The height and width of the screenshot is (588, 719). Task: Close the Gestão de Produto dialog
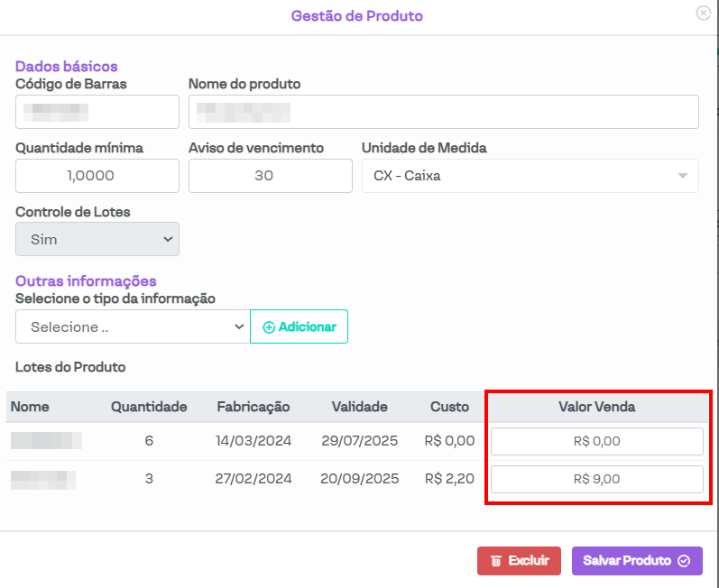click(703, 14)
